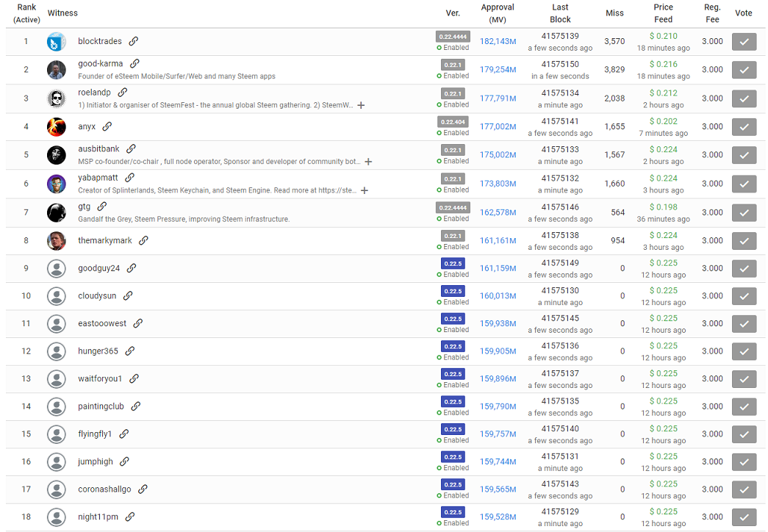
Task: Open the link icon beside blocktrades
Action: point(133,41)
